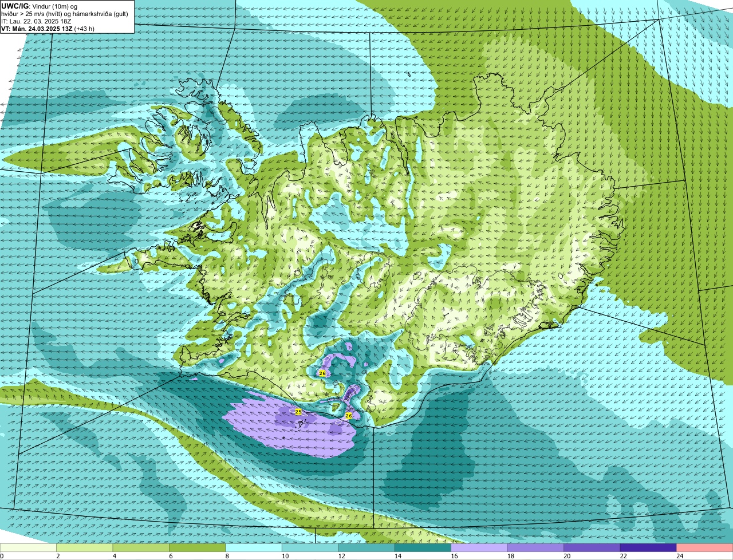Click the scale label '2'
Screen dimensions: 733x560
click(x=57, y=556)
